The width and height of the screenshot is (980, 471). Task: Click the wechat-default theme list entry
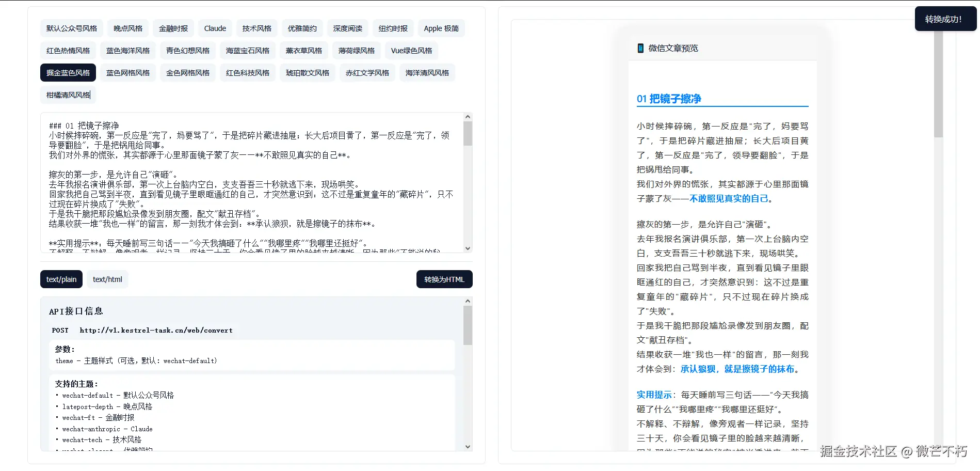[118, 395]
